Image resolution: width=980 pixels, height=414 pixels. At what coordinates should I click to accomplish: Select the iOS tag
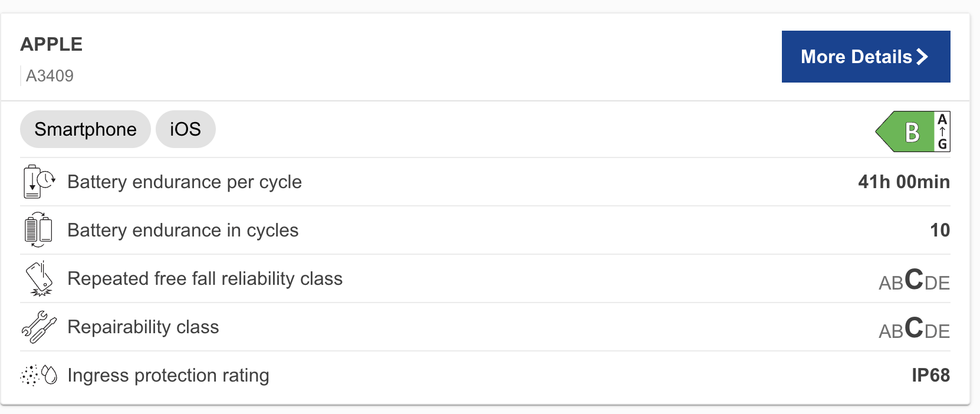click(x=185, y=129)
